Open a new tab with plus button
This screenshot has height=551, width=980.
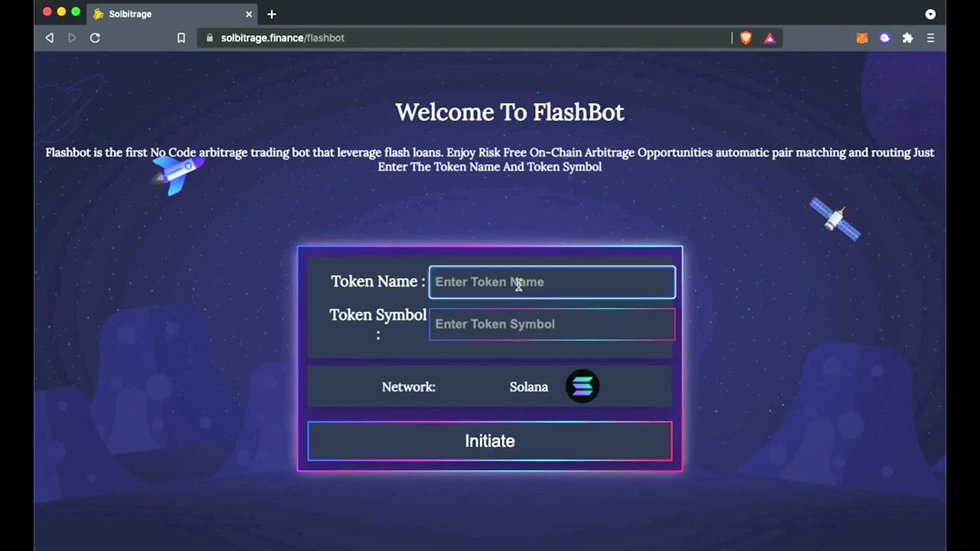[272, 14]
